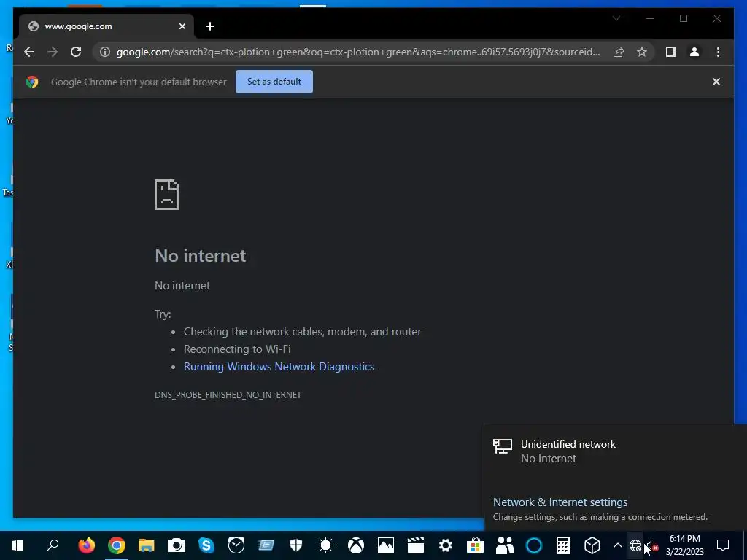This screenshot has width=747, height=560.
Task: Open the People taskbar icon
Action: [x=505, y=545]
